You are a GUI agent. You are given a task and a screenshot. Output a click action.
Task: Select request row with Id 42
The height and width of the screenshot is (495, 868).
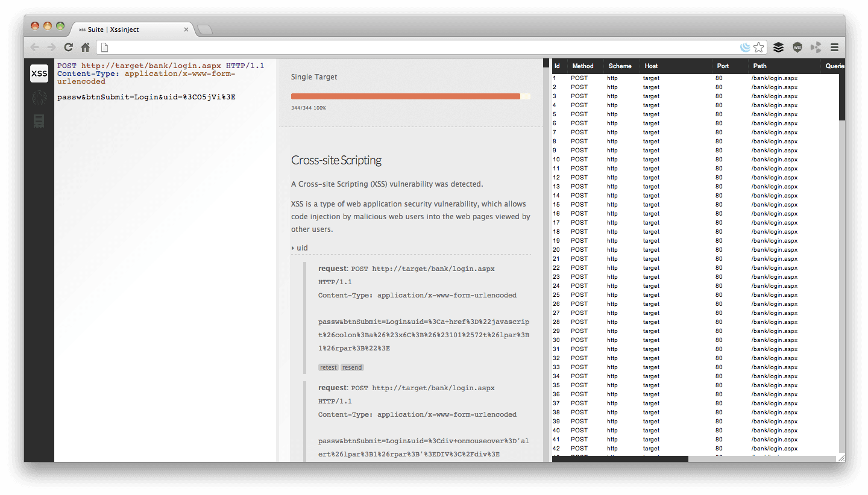[x=696, y=448]
